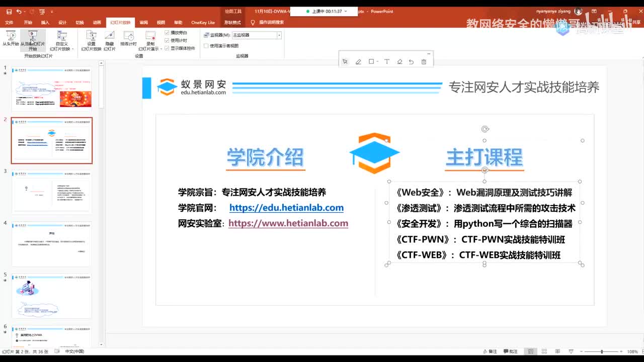Select the text tool in annotation toolbar
This screenshot has width=644, height=362.
click(387, 62)
